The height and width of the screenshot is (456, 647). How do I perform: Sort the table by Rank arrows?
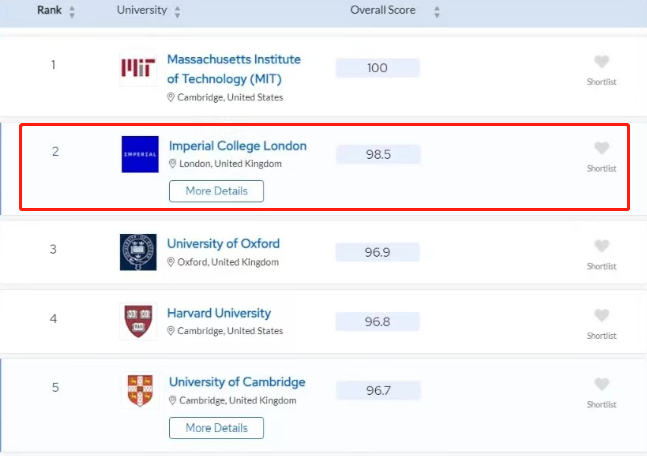72,12
